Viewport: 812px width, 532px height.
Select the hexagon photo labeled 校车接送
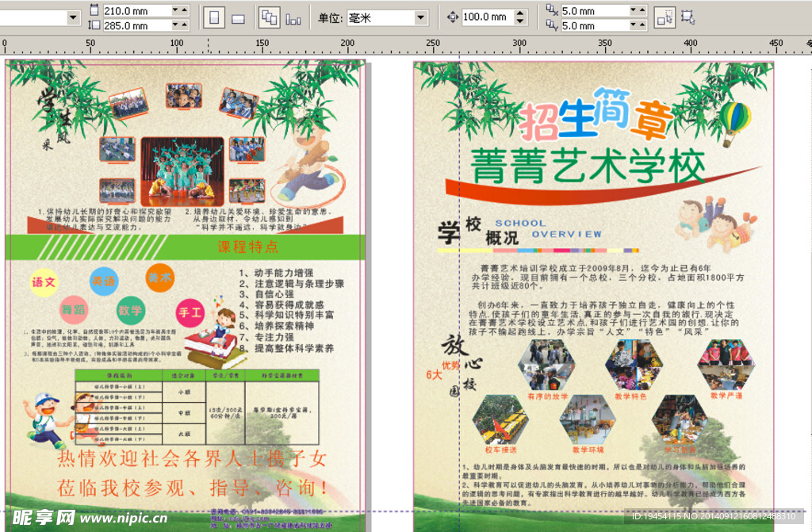pyautogui.click(x=500, y=419)
